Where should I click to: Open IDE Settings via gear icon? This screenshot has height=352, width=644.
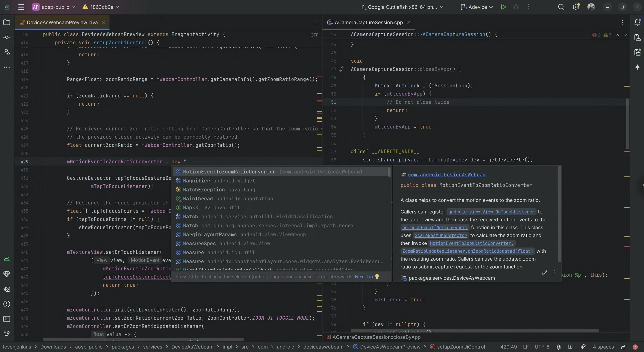tap(576, 7)
